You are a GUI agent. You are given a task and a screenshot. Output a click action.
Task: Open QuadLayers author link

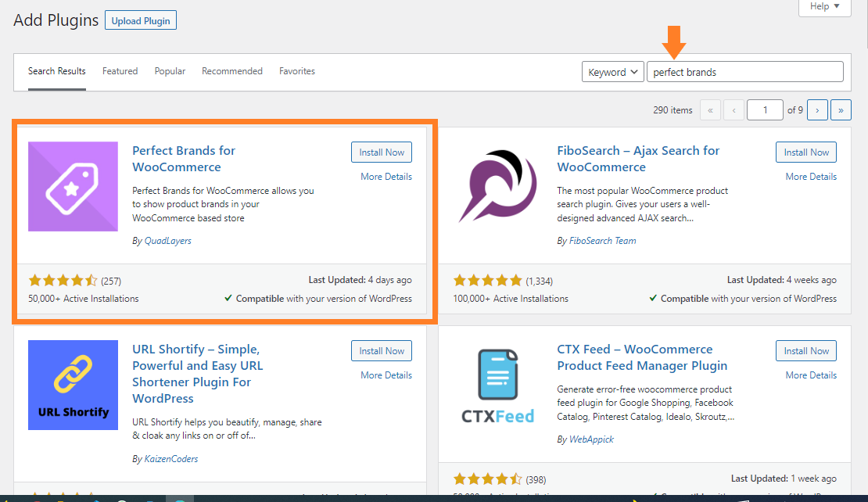(167, 241)
